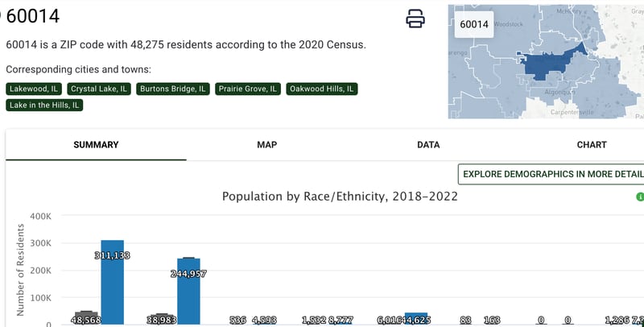Switch to the MAP tab
The image size is (644, 327).
267,145
